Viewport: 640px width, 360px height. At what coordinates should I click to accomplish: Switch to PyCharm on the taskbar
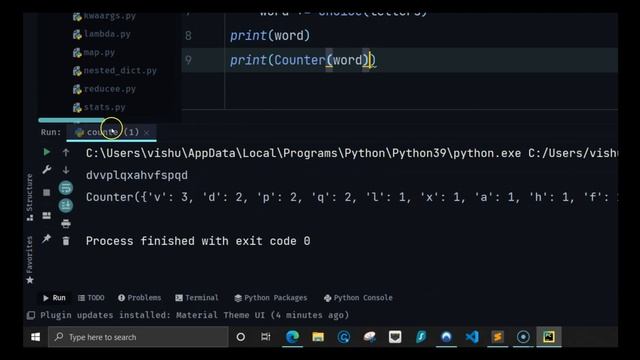(549, 337)
